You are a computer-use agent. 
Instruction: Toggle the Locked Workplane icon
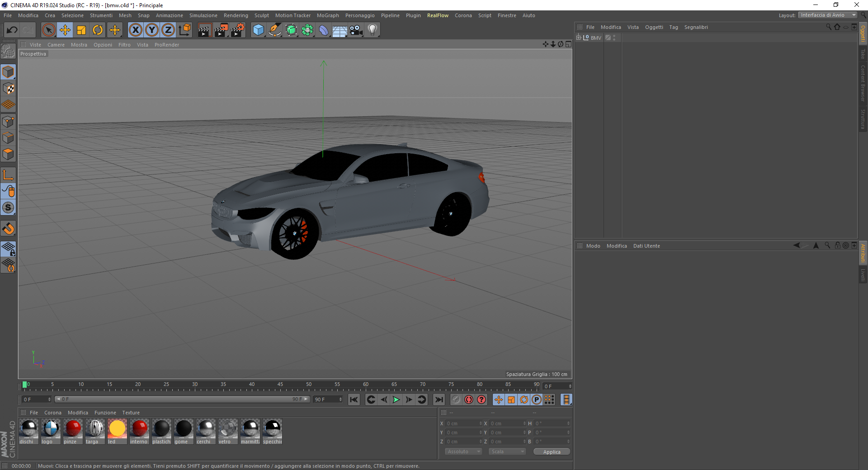[x=8, y=249]
